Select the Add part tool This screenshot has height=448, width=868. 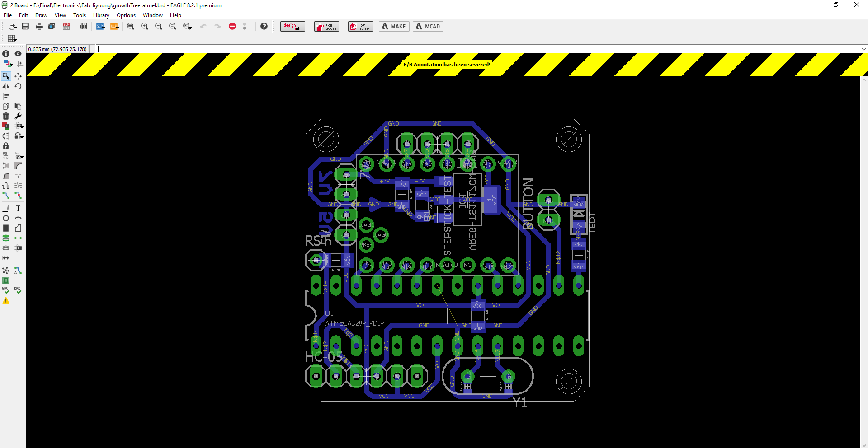6,126
